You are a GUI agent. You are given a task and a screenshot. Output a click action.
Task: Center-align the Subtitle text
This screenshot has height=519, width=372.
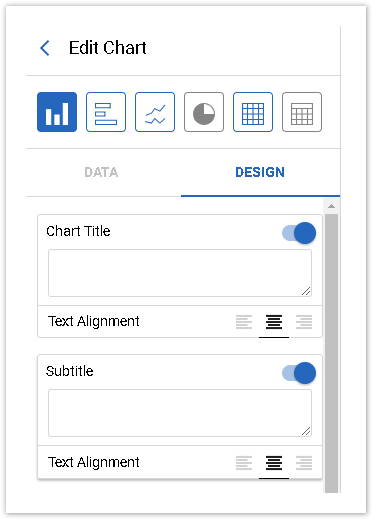274,463
